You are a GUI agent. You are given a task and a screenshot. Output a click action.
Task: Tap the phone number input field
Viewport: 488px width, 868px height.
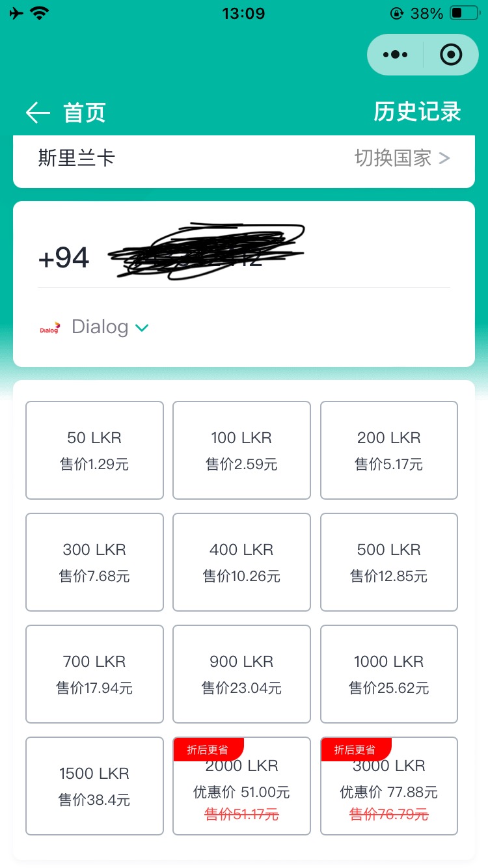(260, 258)
